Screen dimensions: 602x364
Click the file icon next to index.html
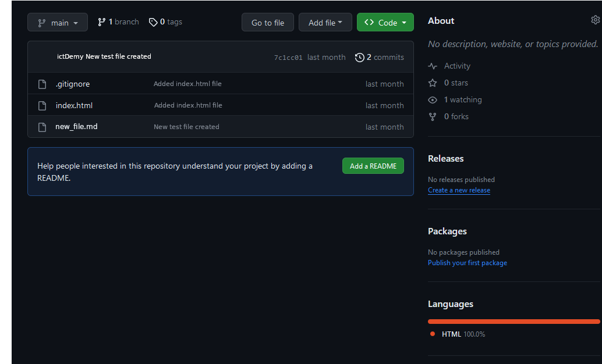[x=41, y=105]
